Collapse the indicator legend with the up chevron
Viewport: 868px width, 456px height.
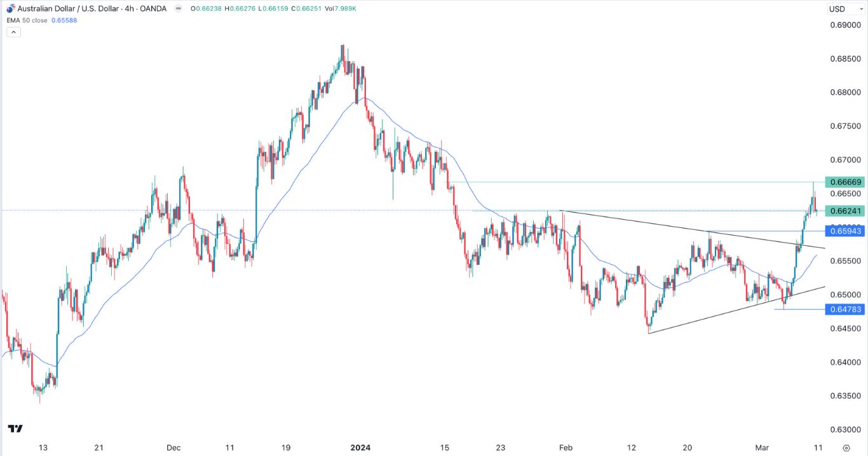coord(13,32)
